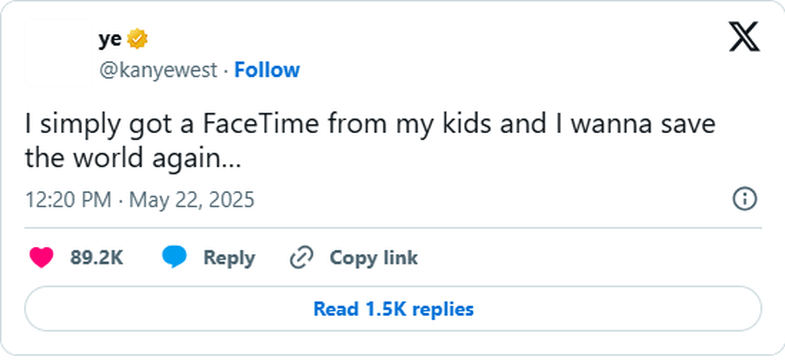Click the words "my kids" in tweet
This screenshot has height=360, width=785.
[444, 124]
